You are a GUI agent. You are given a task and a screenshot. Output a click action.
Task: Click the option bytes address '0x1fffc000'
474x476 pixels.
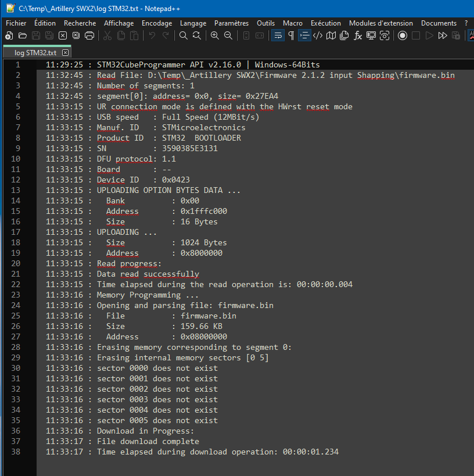click(x=204, y=211)
